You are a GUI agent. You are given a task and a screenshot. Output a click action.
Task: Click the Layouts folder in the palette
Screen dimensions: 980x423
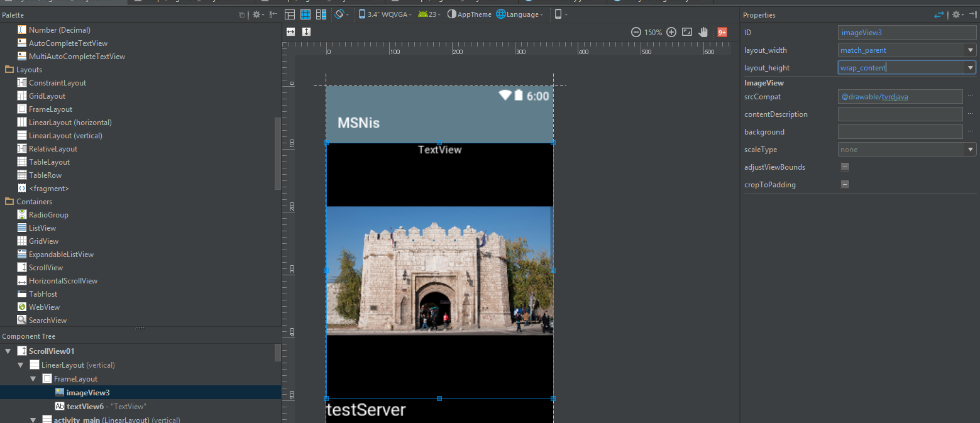(x=24, y=70)
